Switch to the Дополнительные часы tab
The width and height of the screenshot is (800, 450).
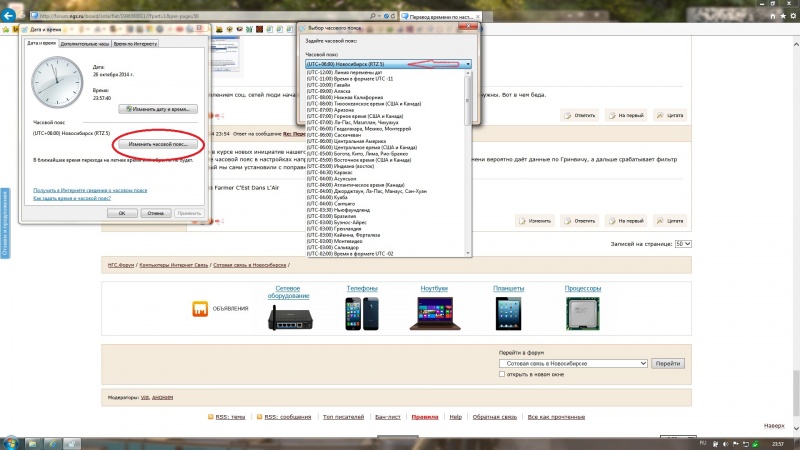84,45
